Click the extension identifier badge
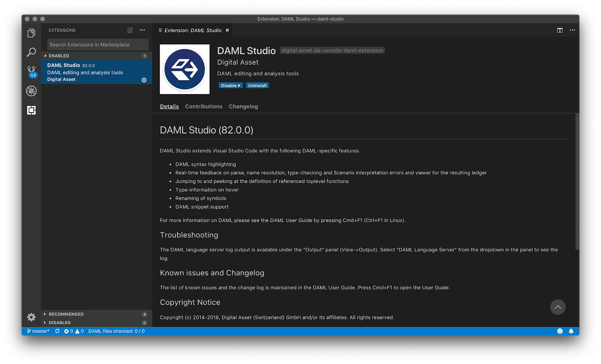This screenshot has height=364, width=601. coord(332,50)
